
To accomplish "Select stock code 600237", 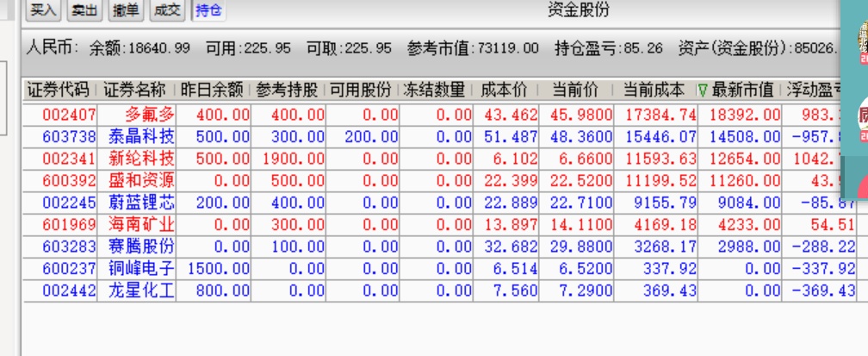I will point(69,269).
